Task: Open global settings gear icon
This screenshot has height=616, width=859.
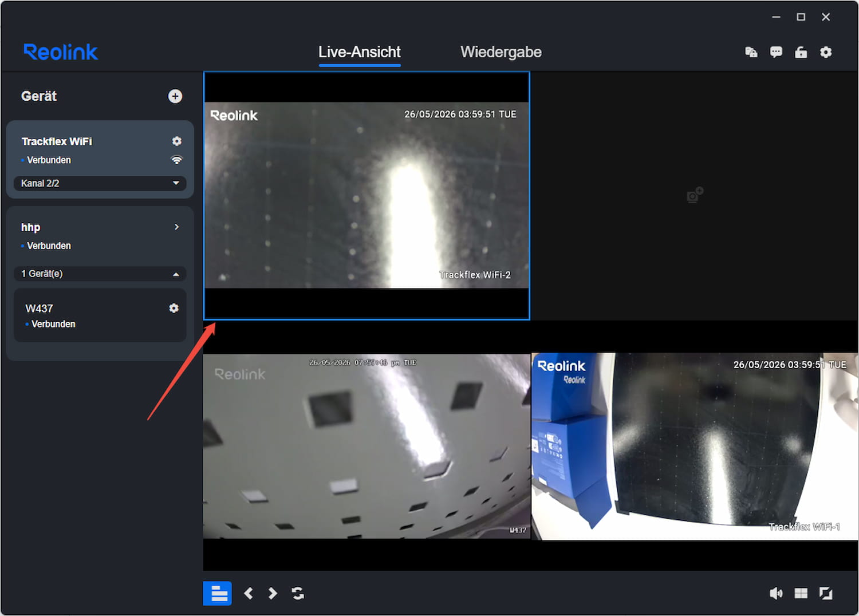Action: pos(826,52)
